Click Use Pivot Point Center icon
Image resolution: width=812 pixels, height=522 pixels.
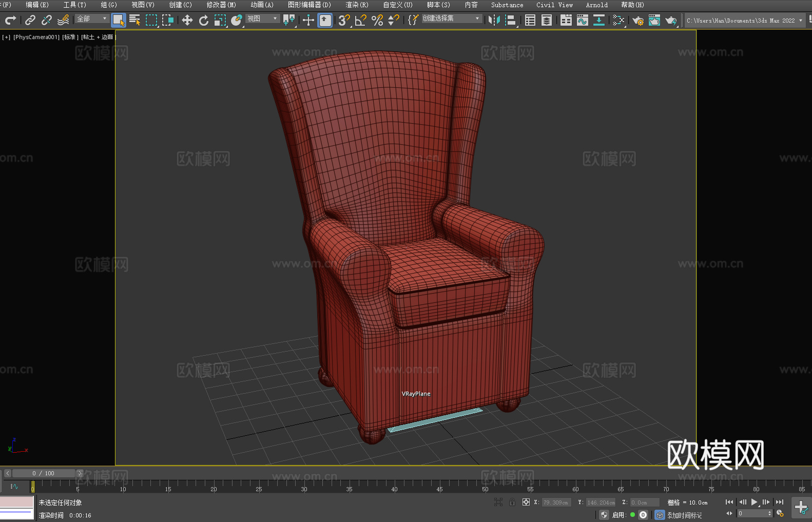click(x=289, y=20)
